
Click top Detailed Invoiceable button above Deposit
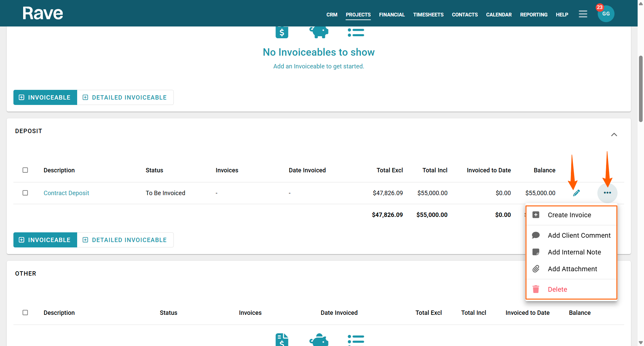point(125,97)
